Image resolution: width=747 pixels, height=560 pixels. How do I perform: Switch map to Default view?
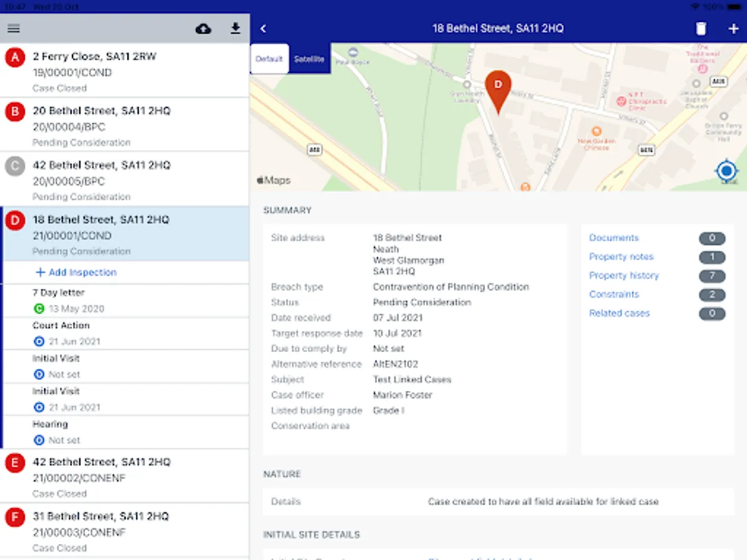pos(270,59)
